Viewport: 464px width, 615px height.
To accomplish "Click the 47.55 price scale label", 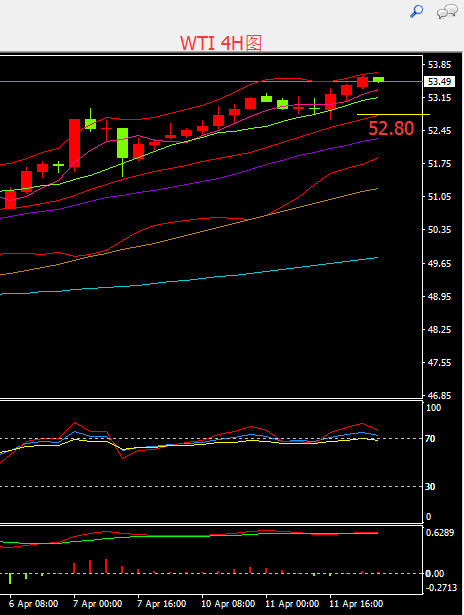I will point(439,362).
